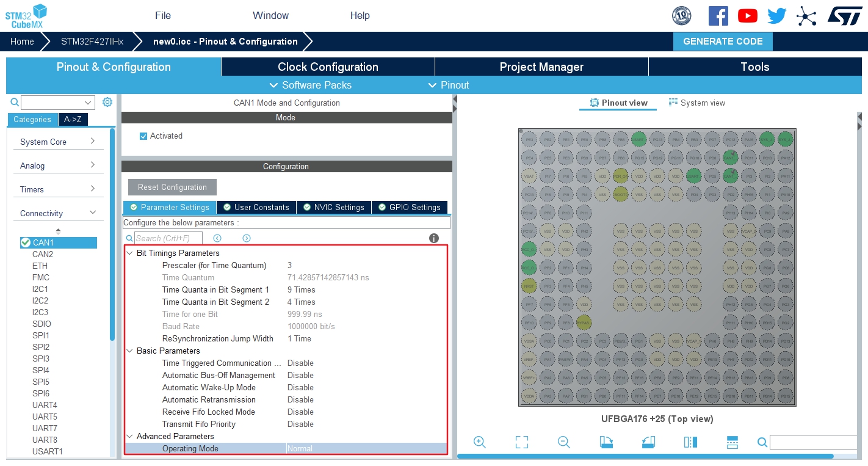Switch to the A->Z list tab

[x=73, y=120]
